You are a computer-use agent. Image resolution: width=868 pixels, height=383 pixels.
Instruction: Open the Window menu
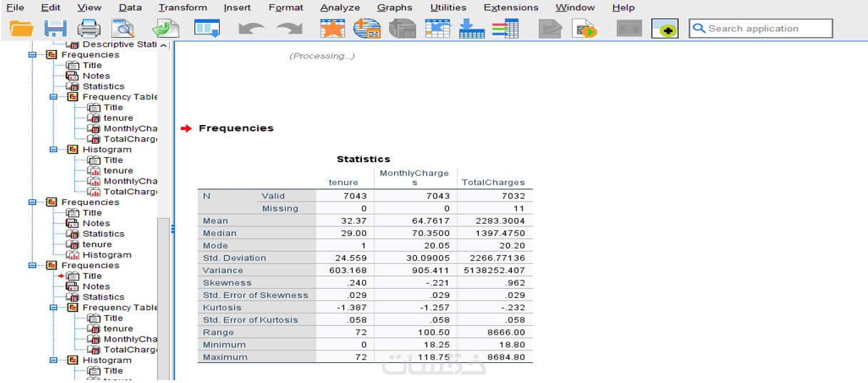575,8
